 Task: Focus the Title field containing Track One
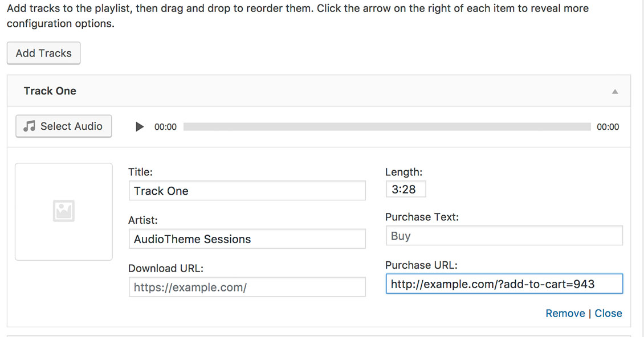247,191
